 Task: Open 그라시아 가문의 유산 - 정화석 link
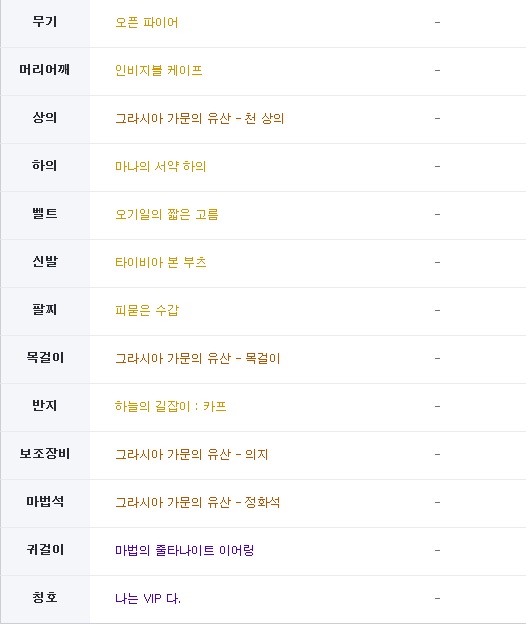click(197, 502)
